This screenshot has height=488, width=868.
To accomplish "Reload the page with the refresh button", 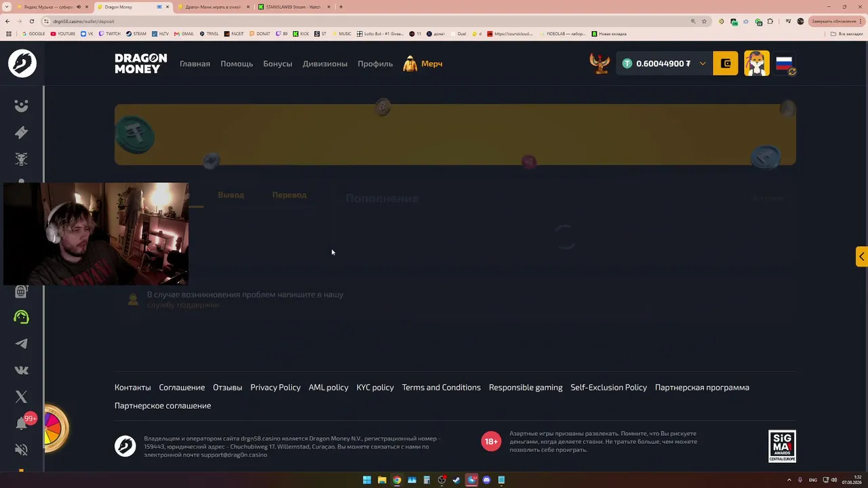I will tap(31, 21).
